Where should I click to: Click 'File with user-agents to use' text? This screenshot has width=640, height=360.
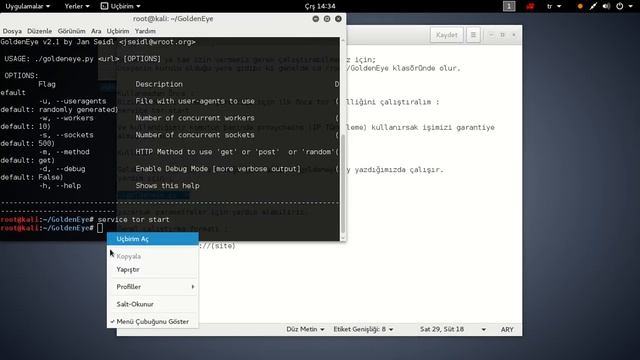point(195,101)
